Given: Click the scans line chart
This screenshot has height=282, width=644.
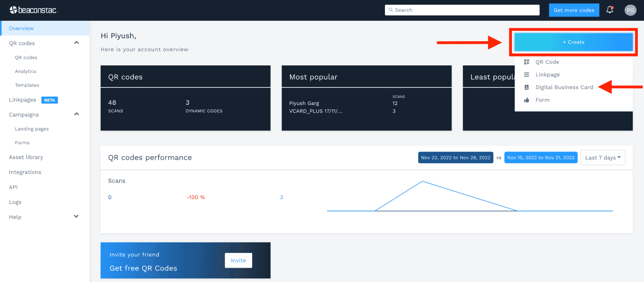Looking at the screenshot, I should tap(470, 196).
